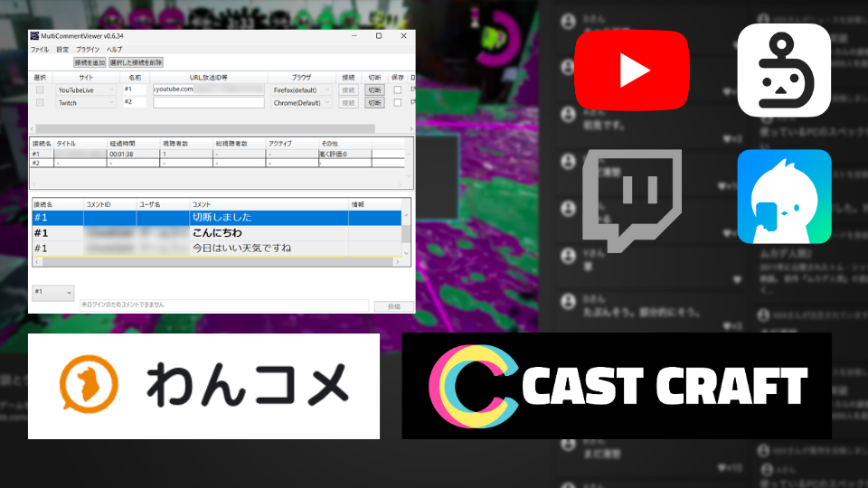Click the コメントID column header
The height and width of the screenshot is (488, 868).
coord(109,205)
